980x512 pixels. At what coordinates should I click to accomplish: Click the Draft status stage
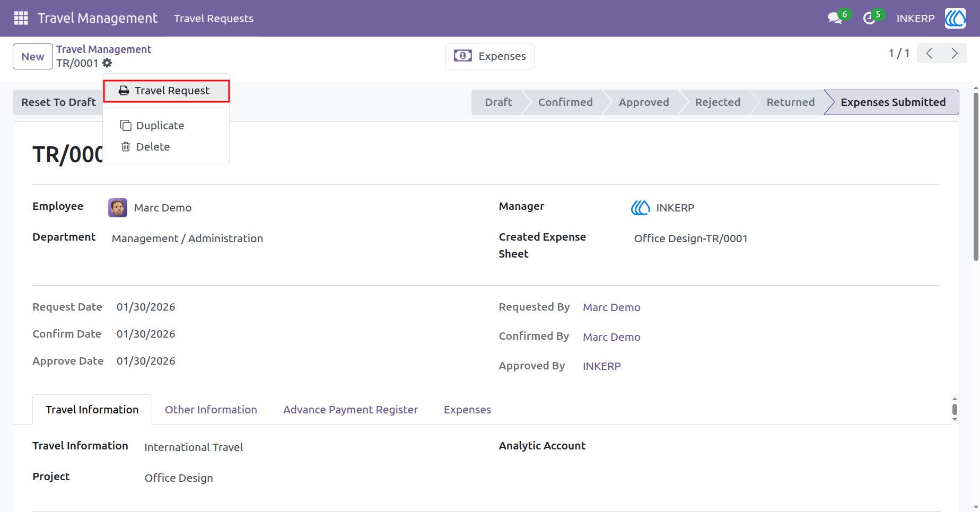(x=498, y=102)
